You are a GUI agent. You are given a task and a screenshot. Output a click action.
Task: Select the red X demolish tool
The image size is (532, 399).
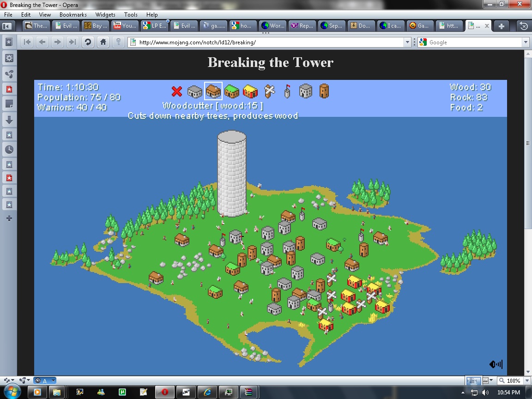pyautogui.click(x=176, y=91)
